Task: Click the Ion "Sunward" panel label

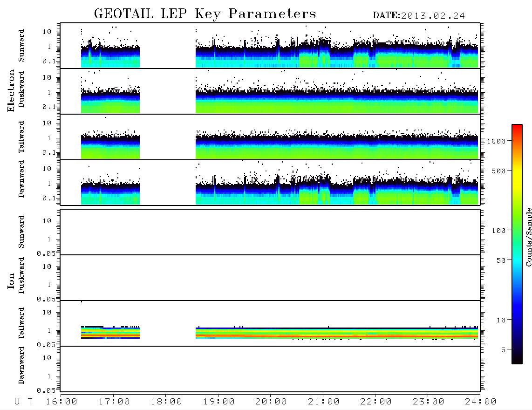Action: click(21, 232)
